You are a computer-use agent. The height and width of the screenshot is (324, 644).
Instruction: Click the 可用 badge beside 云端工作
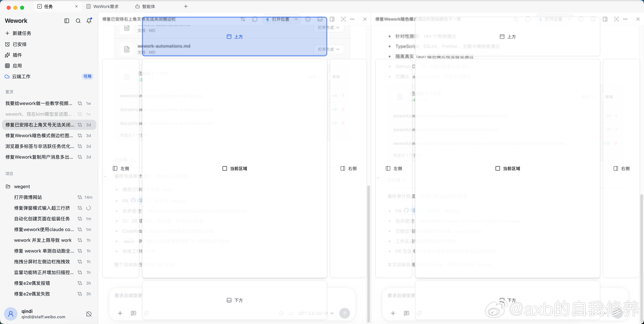coord(88,76)
